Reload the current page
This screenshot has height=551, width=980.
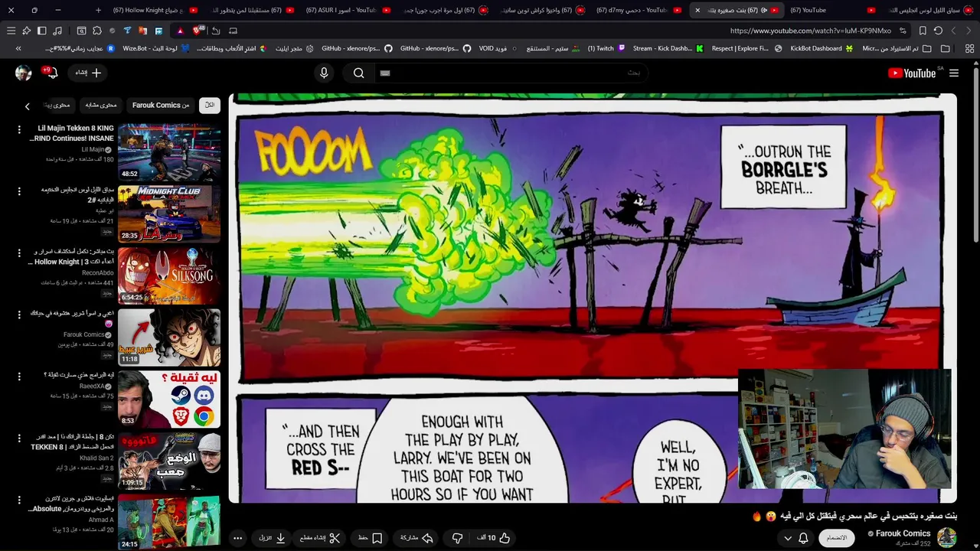click(x=938, y=31)
